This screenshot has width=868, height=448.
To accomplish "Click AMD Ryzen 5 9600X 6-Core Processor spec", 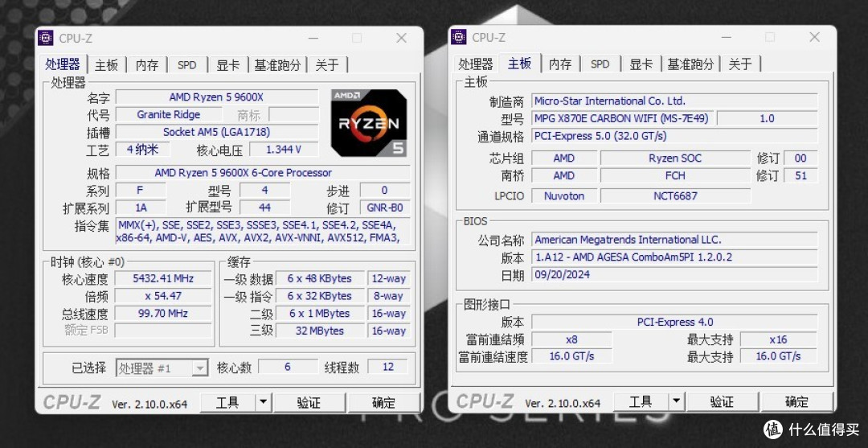I will tap(262, 173).
